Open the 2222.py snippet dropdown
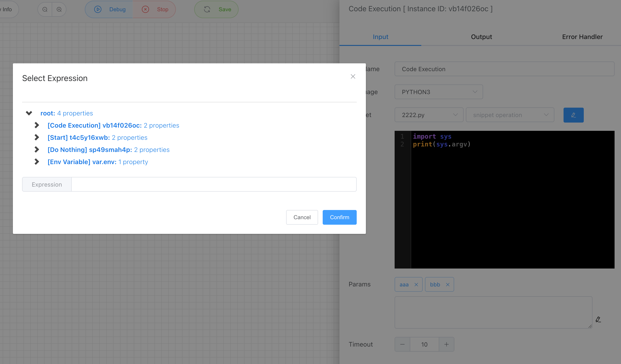621x364 pixels. pyautogui.click(x=429, y=115)
